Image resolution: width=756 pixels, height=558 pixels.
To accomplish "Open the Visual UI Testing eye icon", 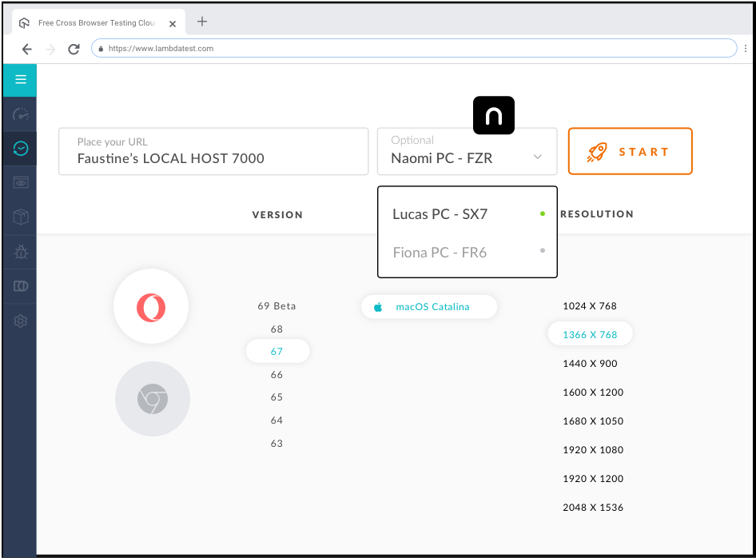I will click(19, 181).
